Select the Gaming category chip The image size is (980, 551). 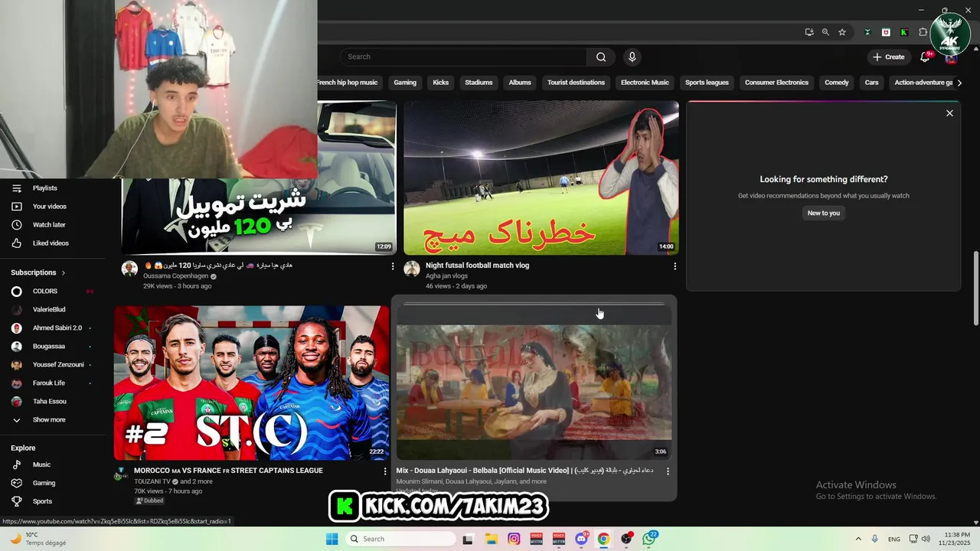(405, 83)
